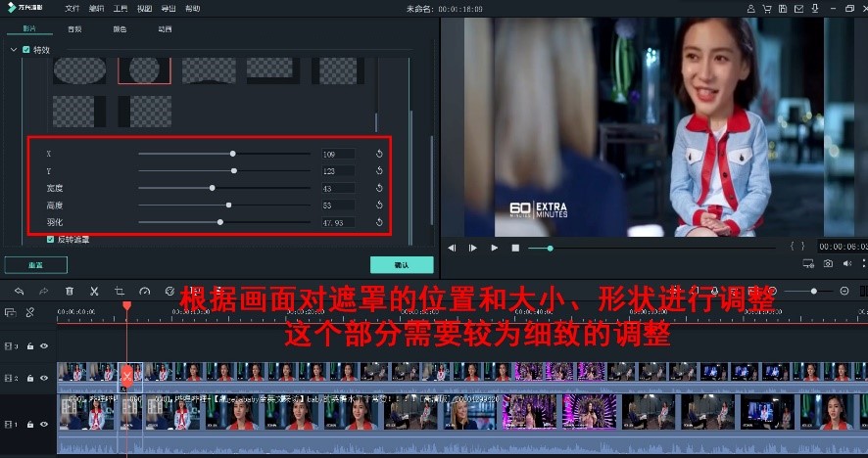868x458 pixels.
Task: Open account profile icon in title bar
Action: [x=750, y=9]
